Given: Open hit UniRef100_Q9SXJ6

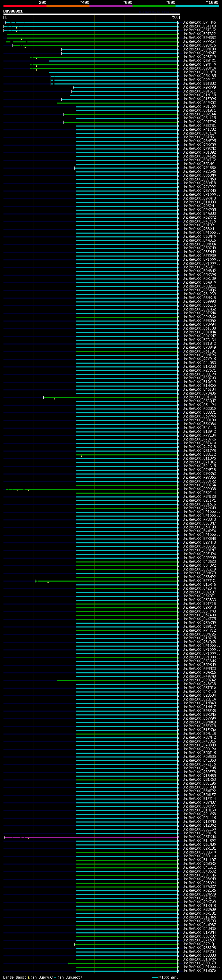Looking at the screenshot, I should click(199, 45).
